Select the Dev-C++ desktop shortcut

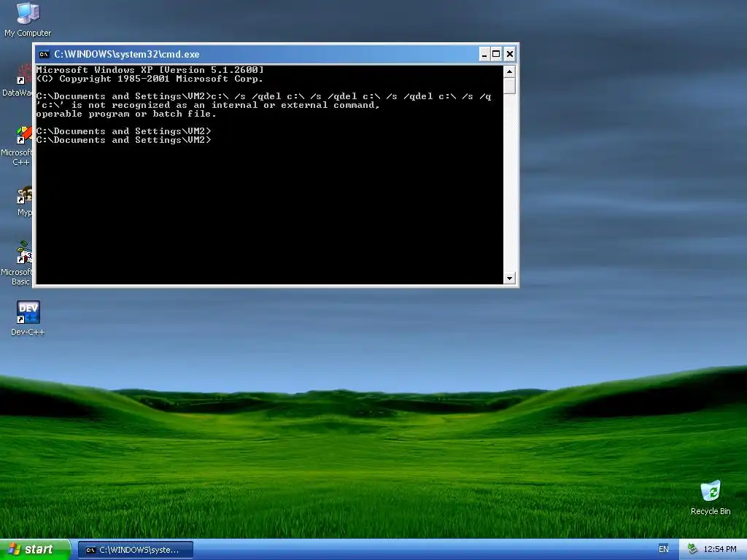28,318
